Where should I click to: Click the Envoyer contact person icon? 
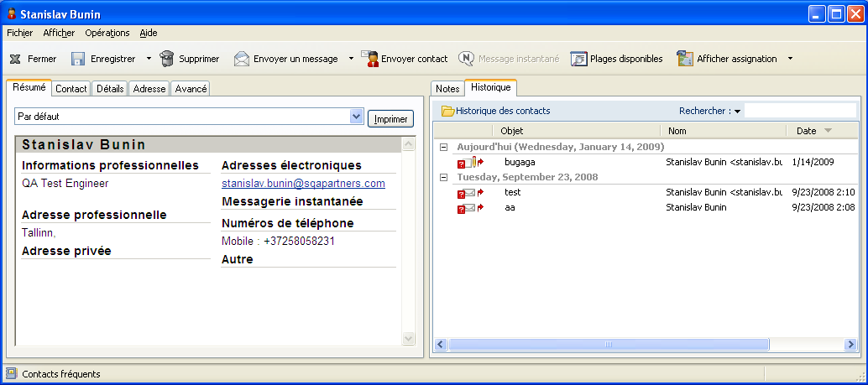(370, 59)
